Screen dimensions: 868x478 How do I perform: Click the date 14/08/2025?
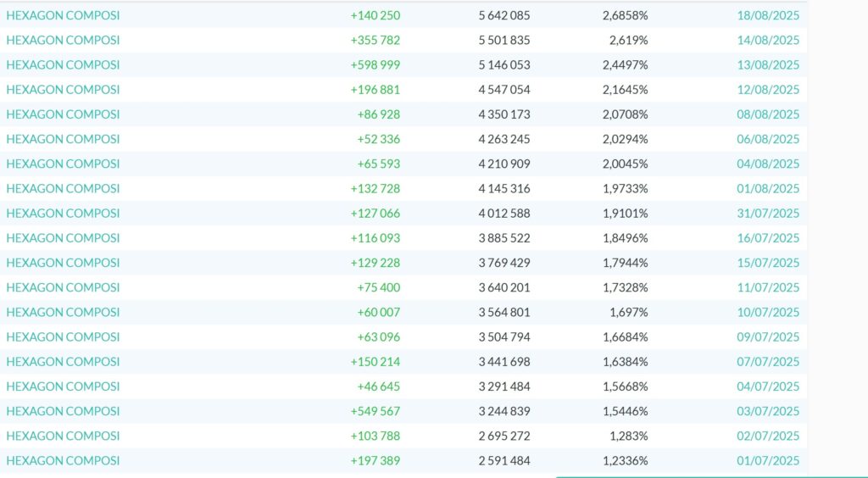[x=768, y=41]
